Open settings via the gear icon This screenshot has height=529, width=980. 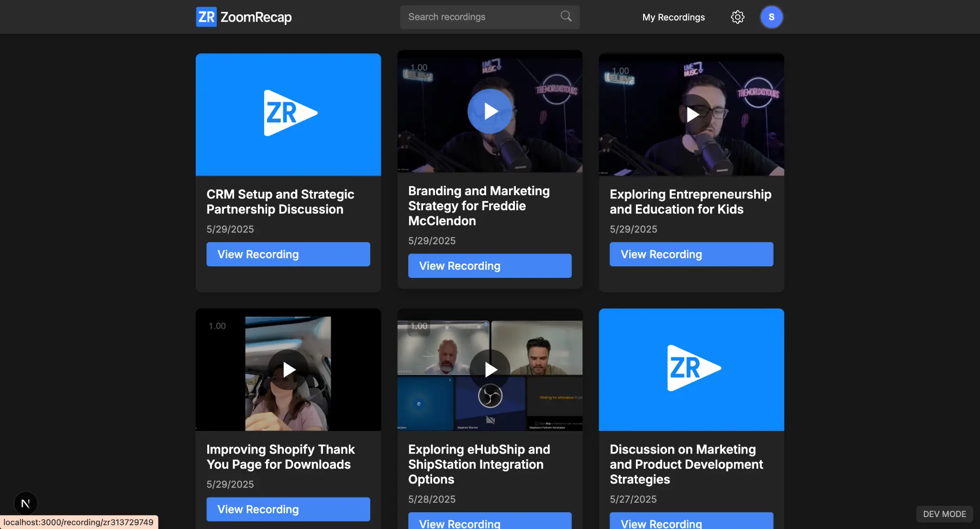737,17
